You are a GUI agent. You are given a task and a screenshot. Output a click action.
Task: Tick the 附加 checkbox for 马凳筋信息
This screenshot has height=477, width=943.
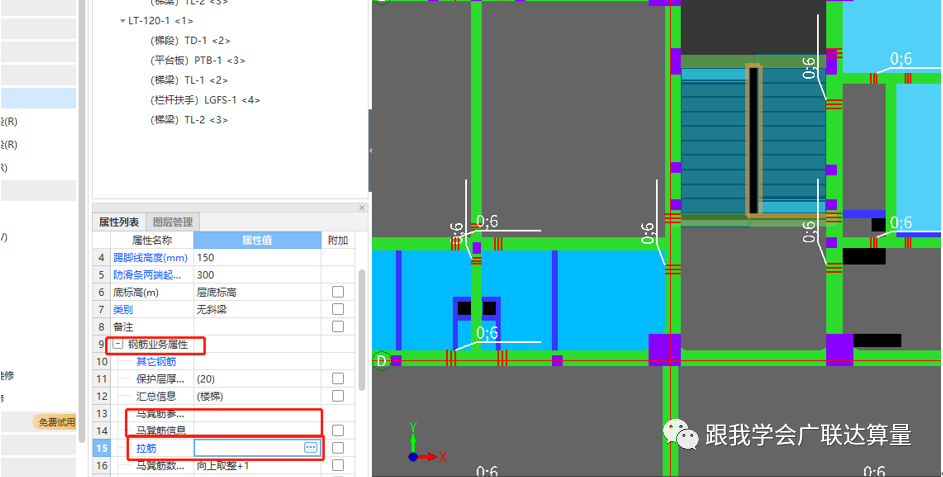tap(338, 431)
